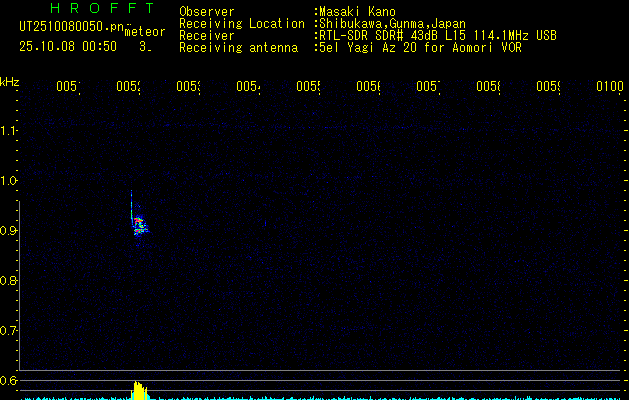Click the 0059 time axis marker
629x400 pixels.
point(549,87)
